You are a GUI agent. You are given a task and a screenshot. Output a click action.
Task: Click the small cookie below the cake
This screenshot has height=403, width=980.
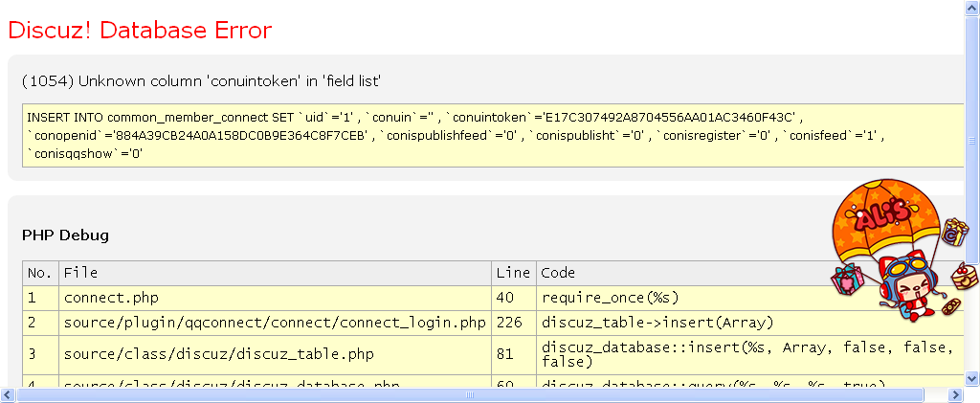pos(950,306)
